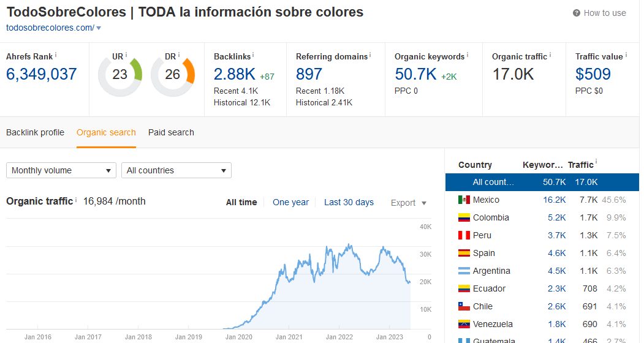Open the todosobrecolores.com/ site link
The image size is (644, 343).
(x=50, y=28)
